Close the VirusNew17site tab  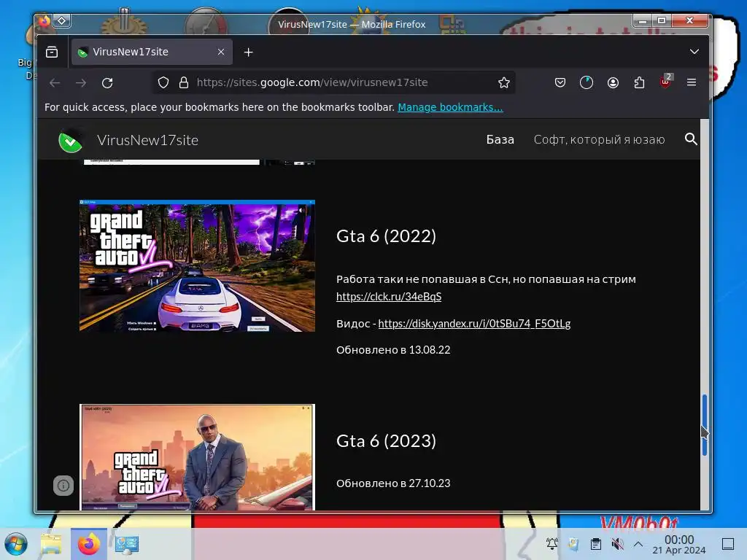point(220,52)
